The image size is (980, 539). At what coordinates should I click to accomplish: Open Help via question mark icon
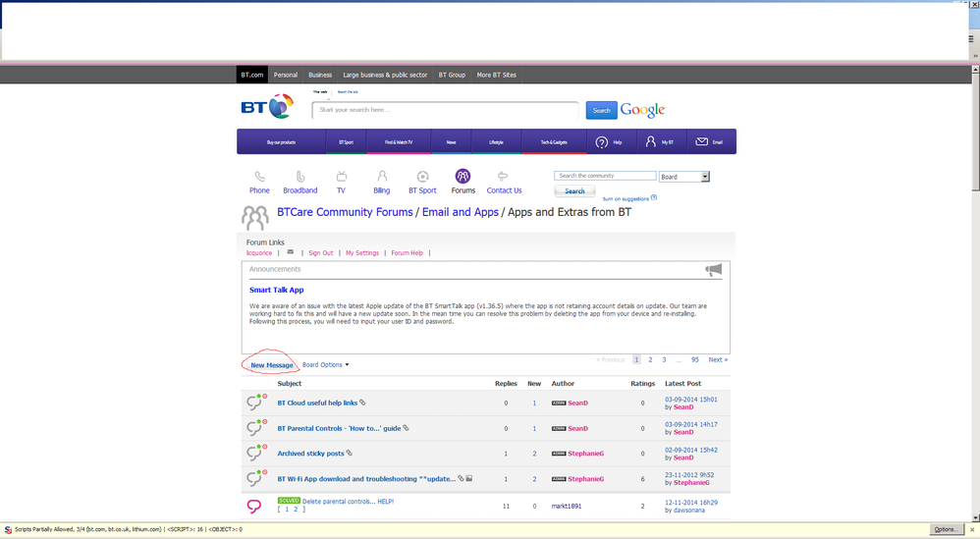[601, 142]
